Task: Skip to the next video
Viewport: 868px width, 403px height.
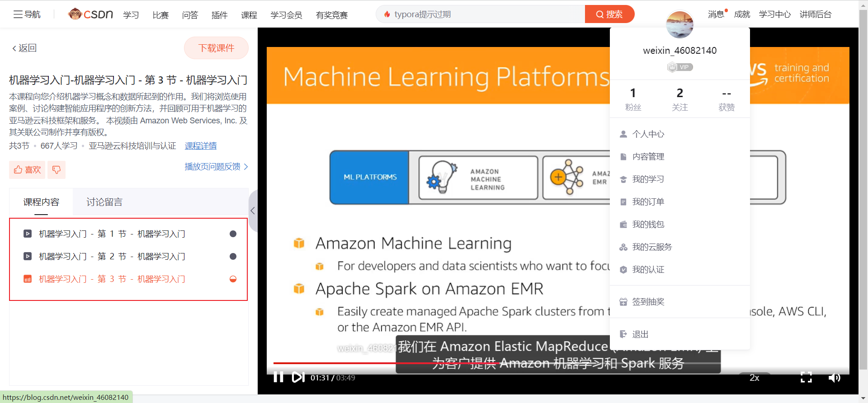Action: 298,377
